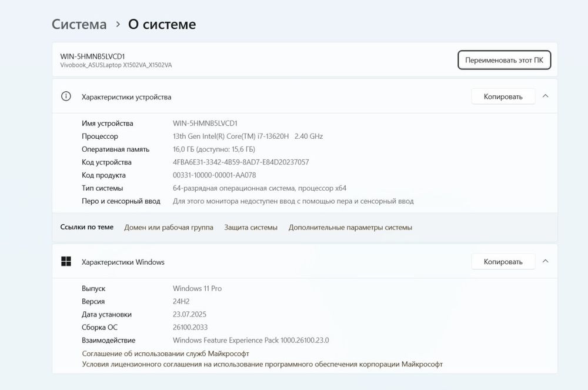Click the processor value 13th Gen Intel Core i7-13620H
Image resolution: width=588 pixels, height=390 pixels.
pyautogui.click(x=248, y=136)
